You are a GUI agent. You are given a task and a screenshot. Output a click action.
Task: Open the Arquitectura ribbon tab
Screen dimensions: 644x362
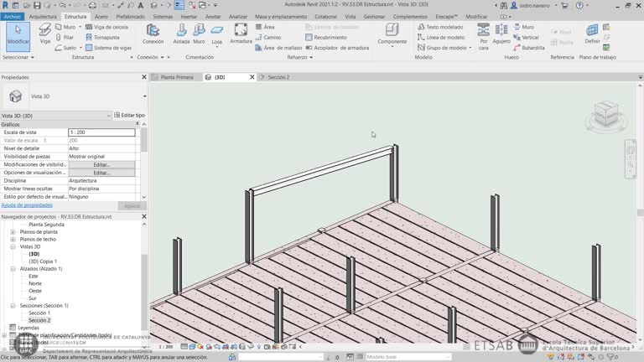click(x=43, y=16)
